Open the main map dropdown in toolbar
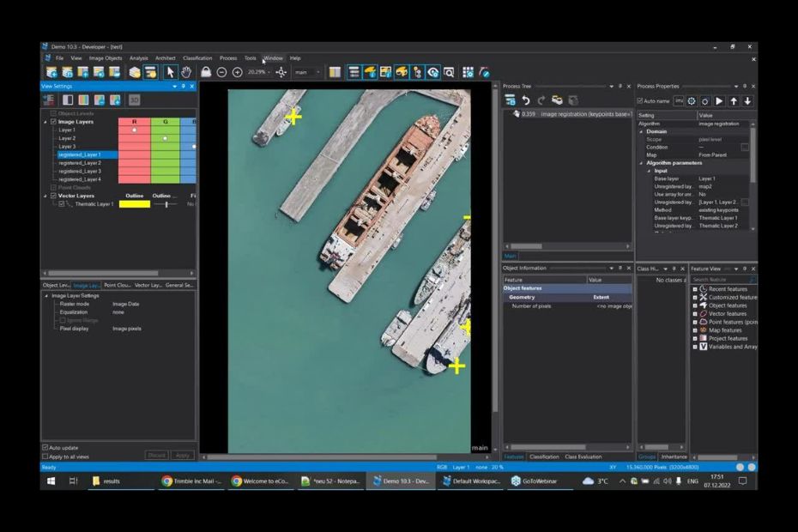Screen dimensions: 798x532 [x=318, y=72]
